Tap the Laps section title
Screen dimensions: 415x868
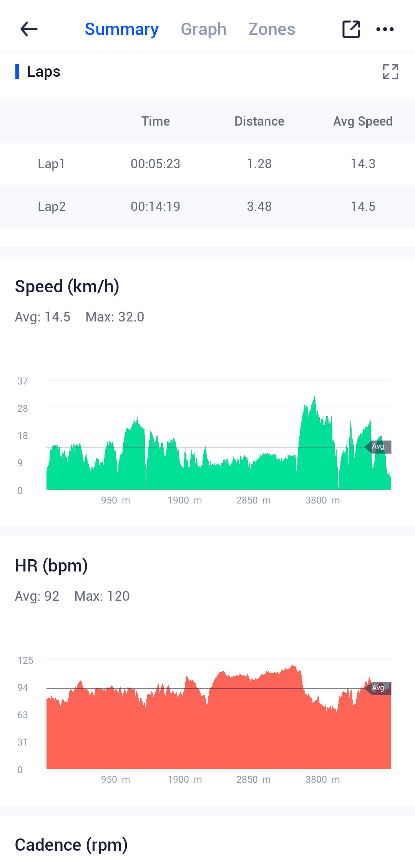(x=43, y=72)
